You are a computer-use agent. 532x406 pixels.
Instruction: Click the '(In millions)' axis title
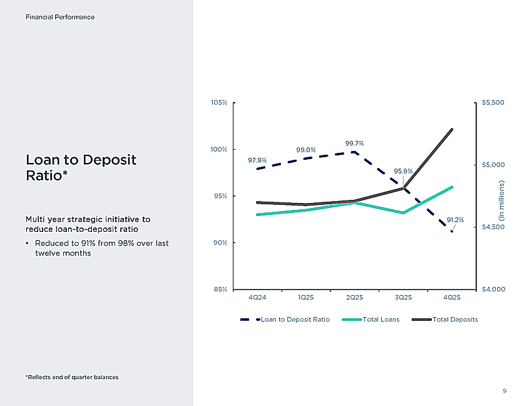click(501, 200)
